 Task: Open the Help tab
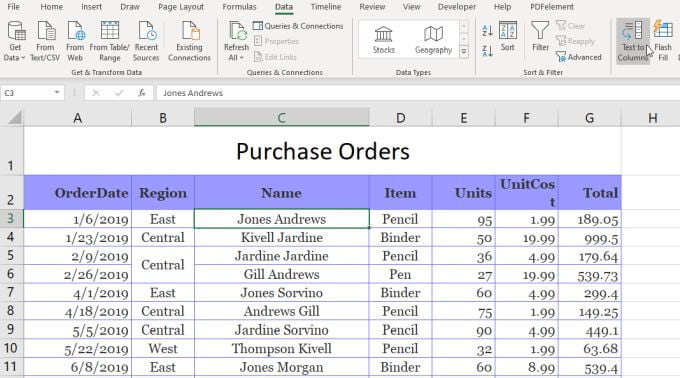[x=502, y=7]
